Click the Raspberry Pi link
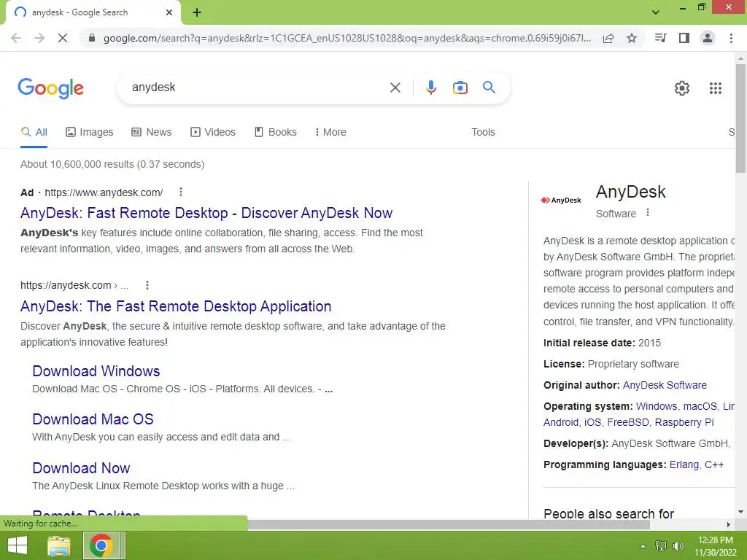Viewport: 747px width, 560px height. 684,422
